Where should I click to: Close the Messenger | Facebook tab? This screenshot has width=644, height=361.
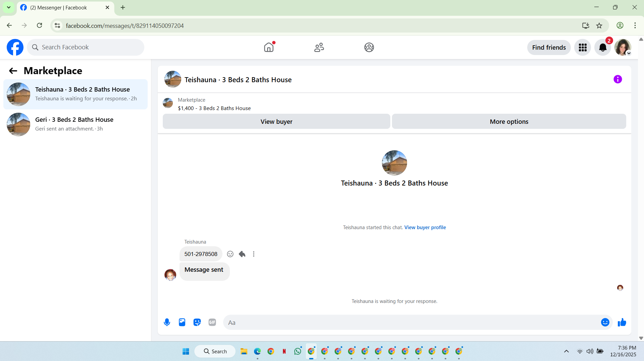click(x=107, y=7)
